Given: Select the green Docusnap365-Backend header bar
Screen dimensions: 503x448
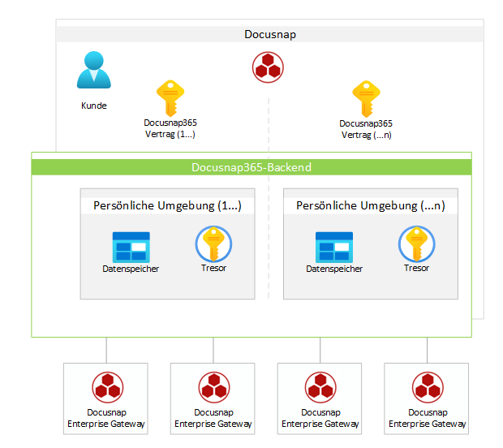Looking at the screenshot, I should (x=251, y=167).
